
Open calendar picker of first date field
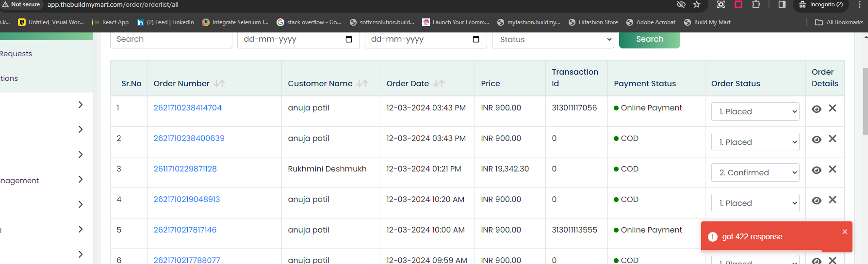click(349, 39)
